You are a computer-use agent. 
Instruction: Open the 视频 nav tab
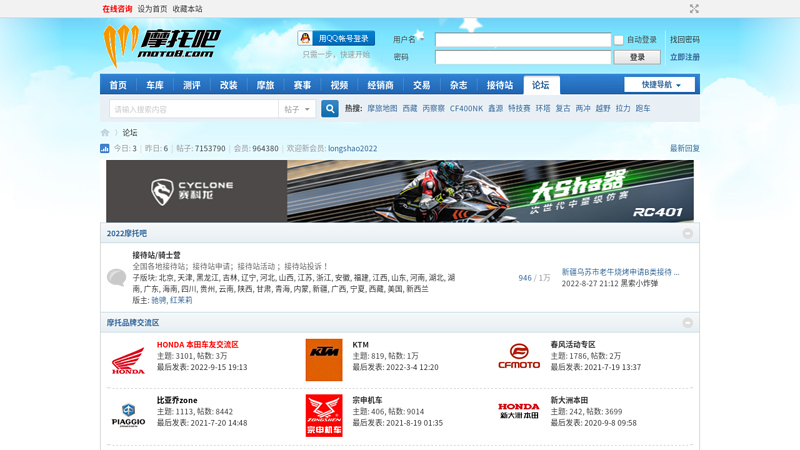(339, 85)
